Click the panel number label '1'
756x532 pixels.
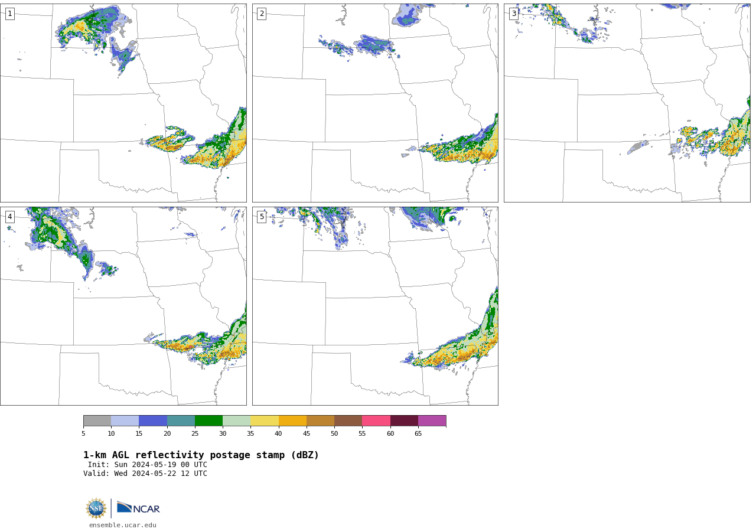[x=9, y=14]
